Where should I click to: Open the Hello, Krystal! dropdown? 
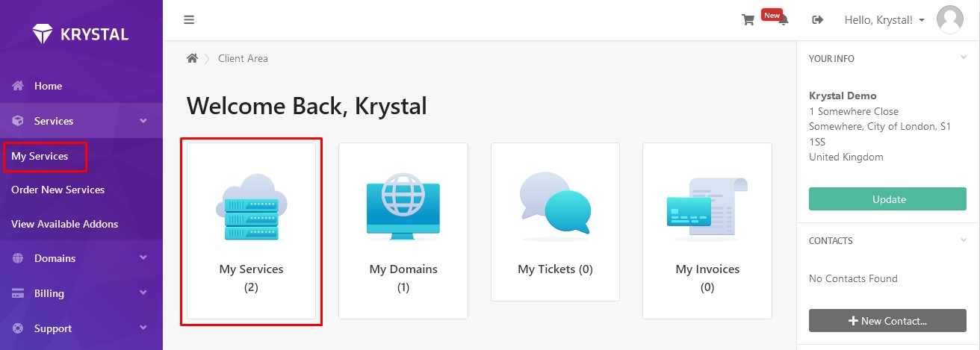[x=884, y=20]
